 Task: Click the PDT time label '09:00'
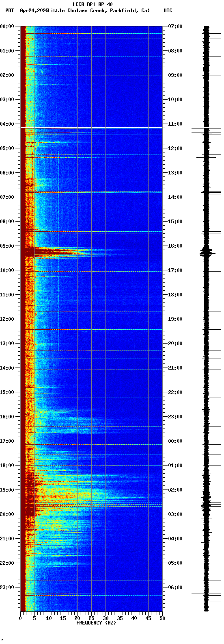(x=7, y=246)
